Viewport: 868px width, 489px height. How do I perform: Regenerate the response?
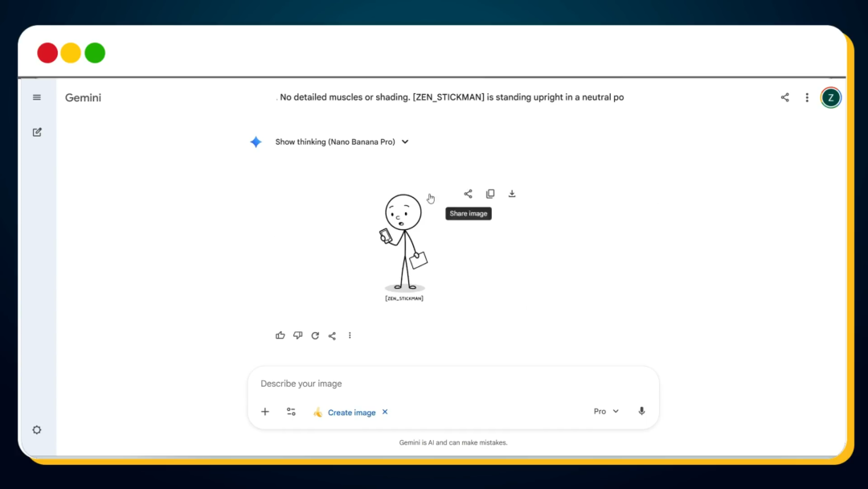pos(315,335)
